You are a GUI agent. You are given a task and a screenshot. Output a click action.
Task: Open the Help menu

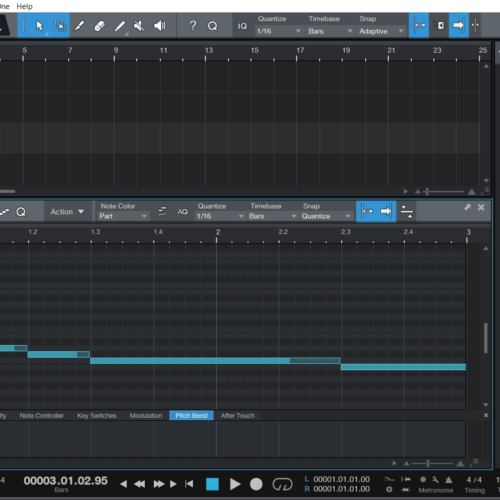click(24, 6)
